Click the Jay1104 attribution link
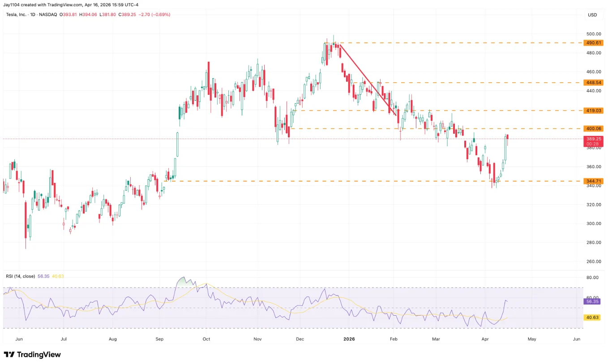The width and height of the screenshot is (608, 364). tap(12, 5)
